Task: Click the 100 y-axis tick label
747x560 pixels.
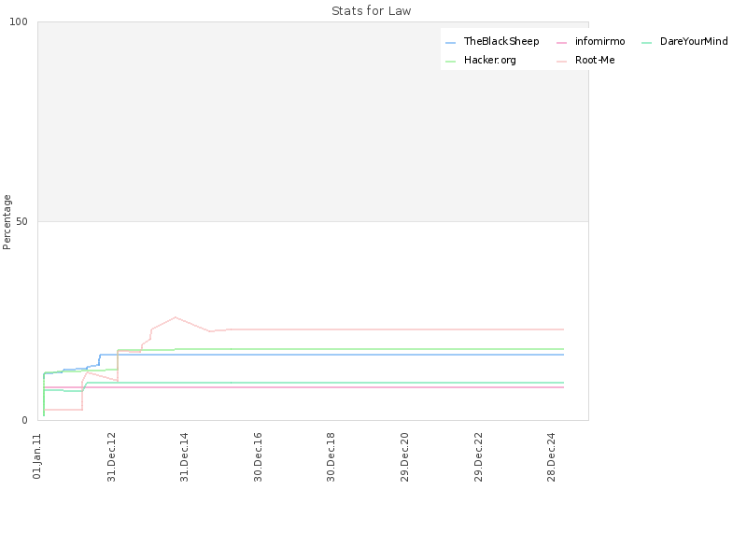Action: coord(19,21)
